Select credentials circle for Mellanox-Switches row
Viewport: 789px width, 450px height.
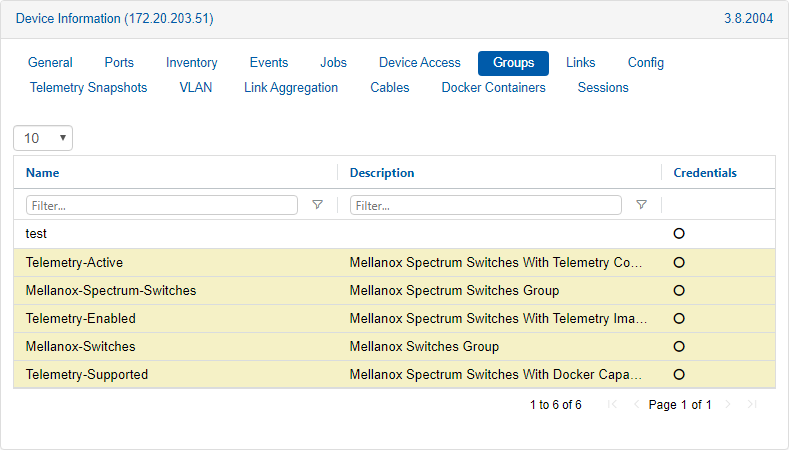pyautogui.click(x=679, y=347)
